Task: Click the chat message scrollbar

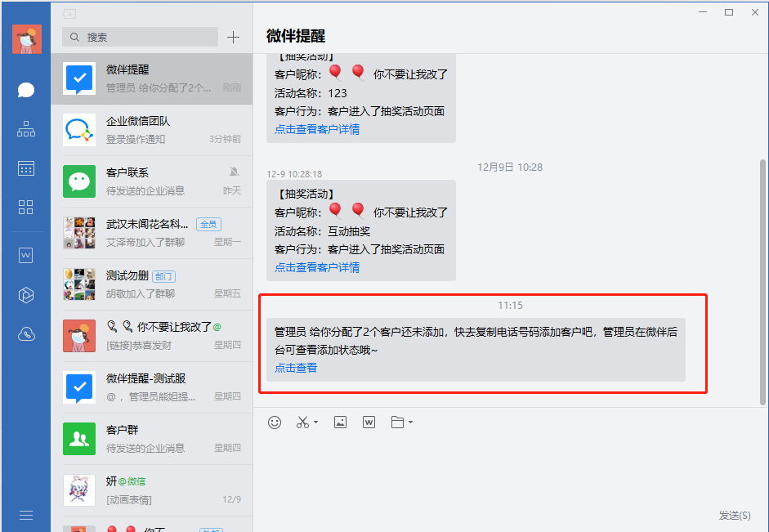Action: pos(762,282)
